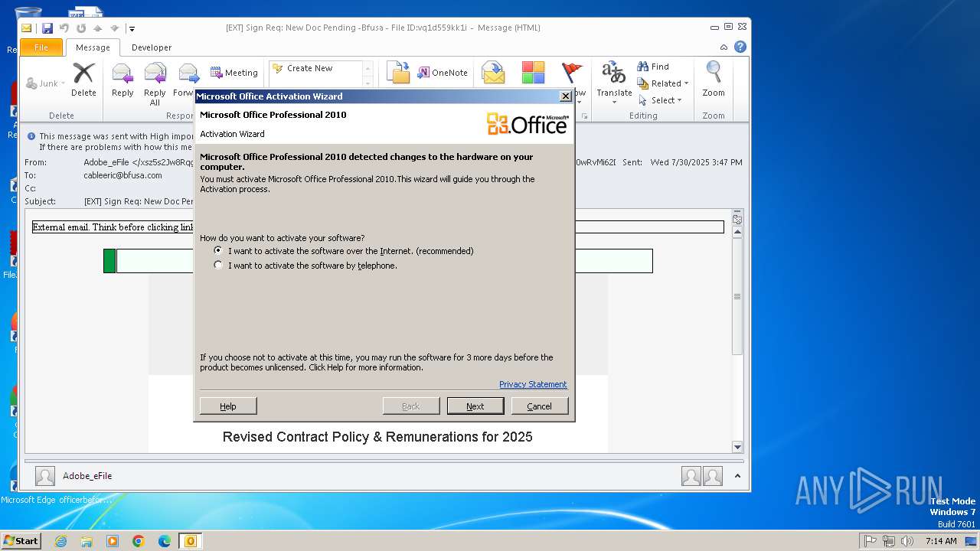The height and width of the screenshot is (551, 980).
Task: Click the volume speaker tray icon
Action: tap(907, 541)
